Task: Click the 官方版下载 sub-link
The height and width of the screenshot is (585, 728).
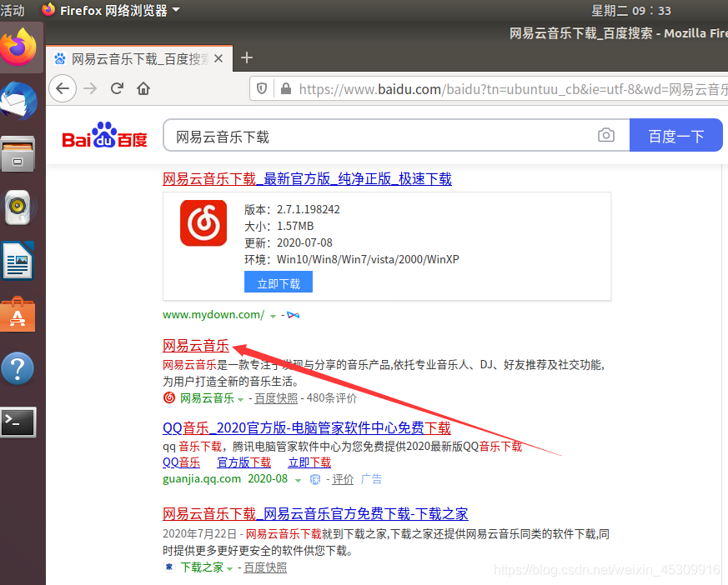Action: point(244,462)
